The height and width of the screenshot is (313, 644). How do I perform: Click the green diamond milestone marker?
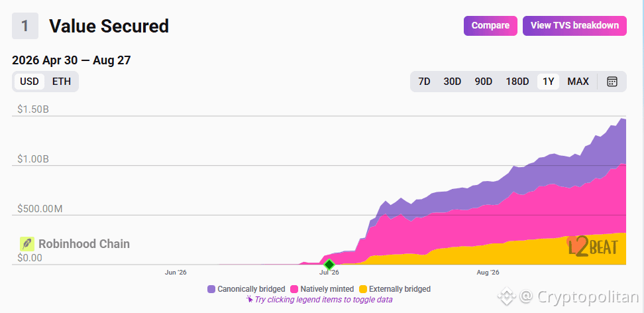point(329,265)
